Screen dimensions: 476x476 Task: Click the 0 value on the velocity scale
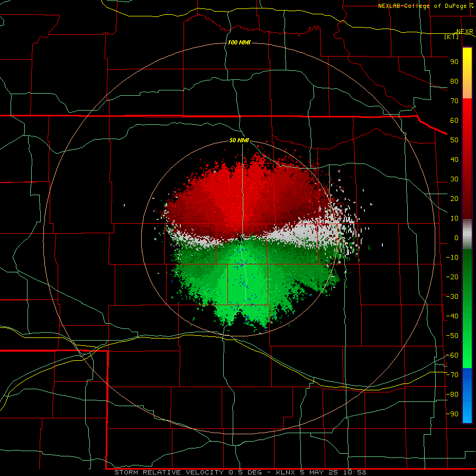456,237
